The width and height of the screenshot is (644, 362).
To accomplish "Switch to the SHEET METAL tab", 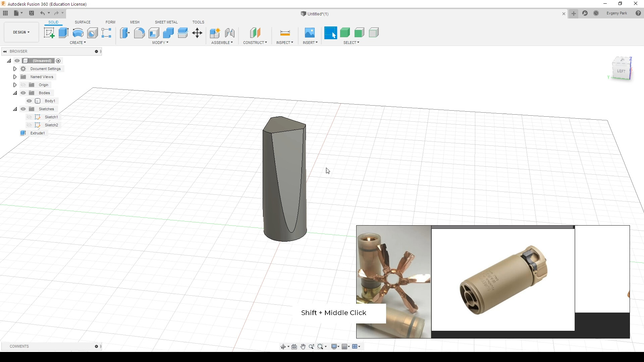I will [x=166, y=22].
